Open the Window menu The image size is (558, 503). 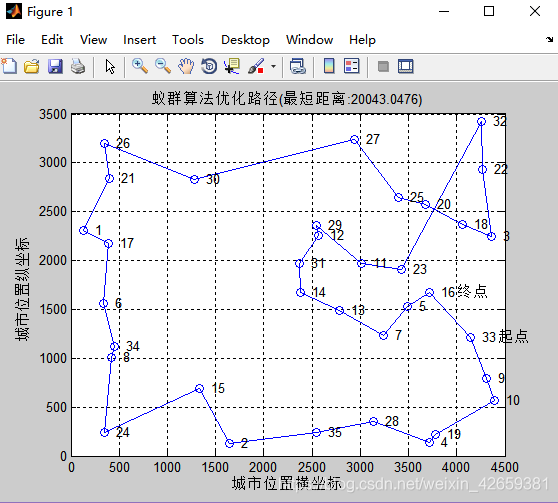tap(309, 40)
